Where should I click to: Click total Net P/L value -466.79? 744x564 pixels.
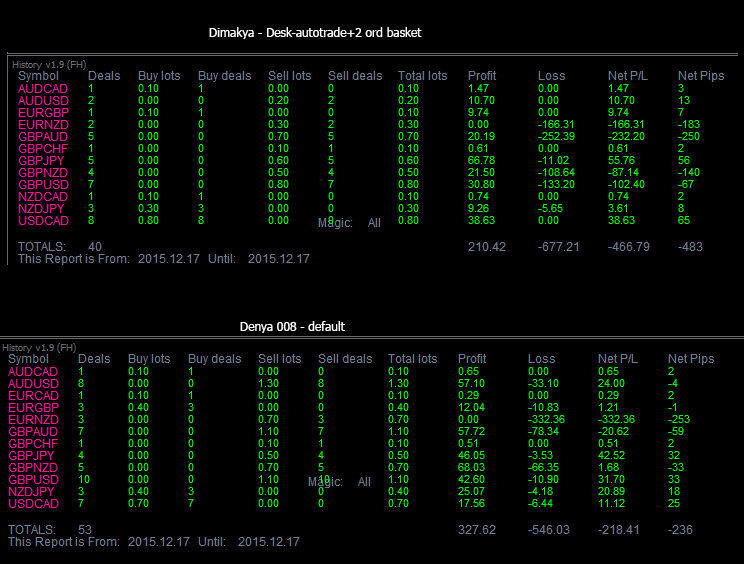click(x=629, y=247)
